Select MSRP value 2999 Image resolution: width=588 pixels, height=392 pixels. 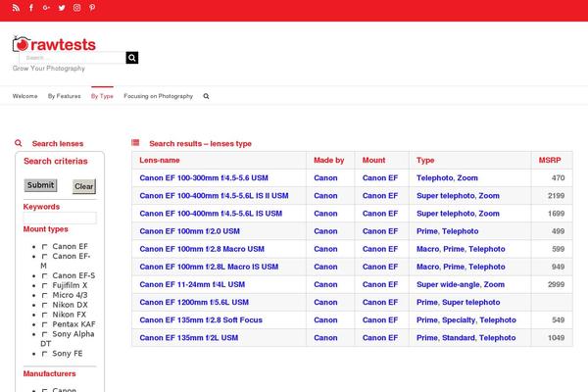pyautogui.click(x=556, y=284)
